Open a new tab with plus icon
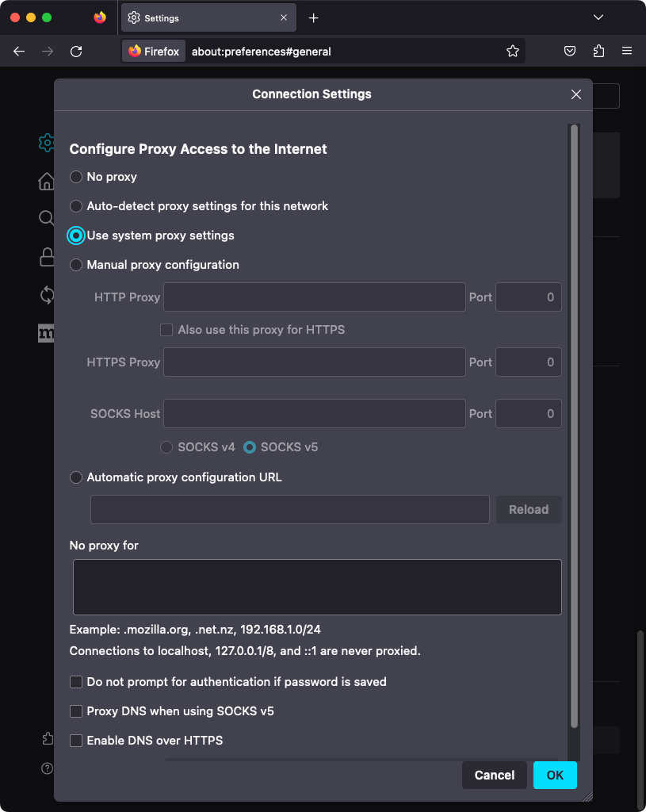 pyautogui.click(x=313, y=18)
